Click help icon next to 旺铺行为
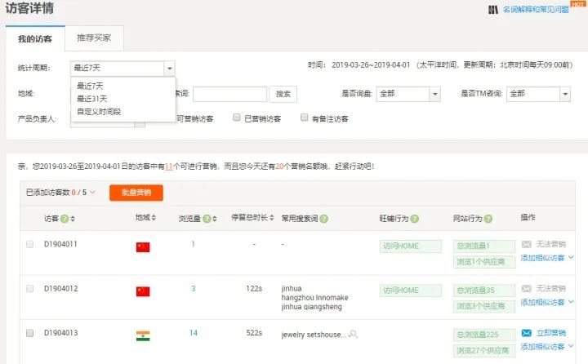Image resolution: width=588 pixels, height=364 pixels. coord(414,219)
